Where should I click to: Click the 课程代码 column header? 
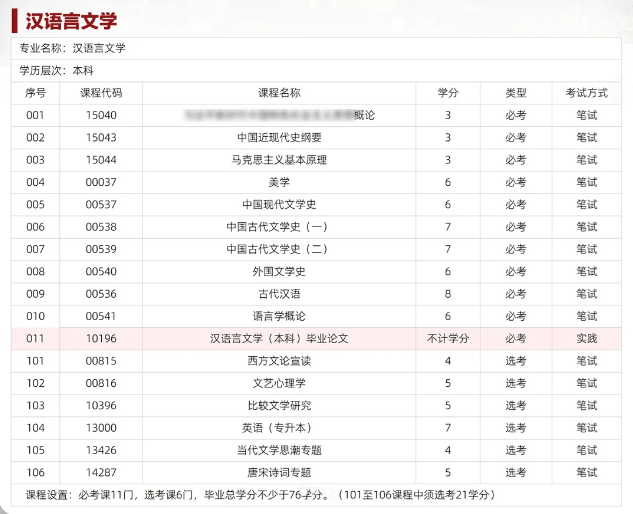(x=101, y=93)
